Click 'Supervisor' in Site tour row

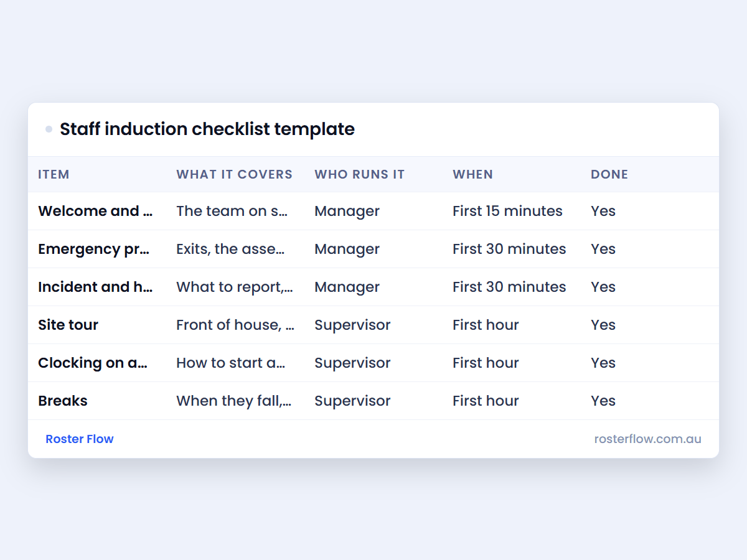[x=352, y=325]
